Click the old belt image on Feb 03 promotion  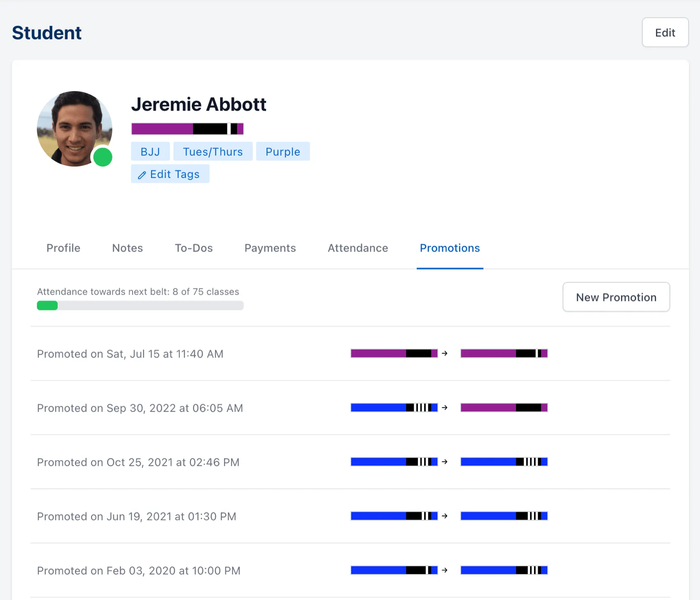393,570
